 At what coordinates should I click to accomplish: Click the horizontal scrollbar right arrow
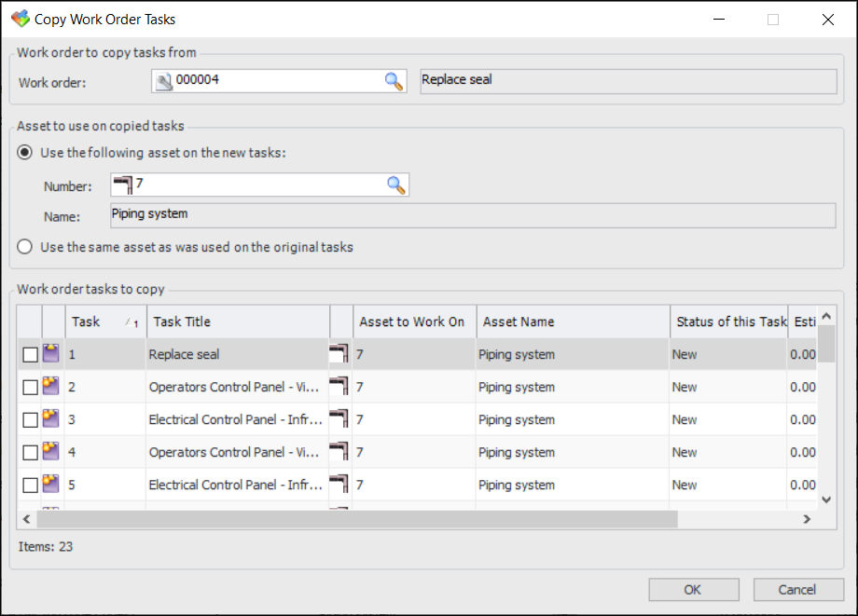coord(807,519)
